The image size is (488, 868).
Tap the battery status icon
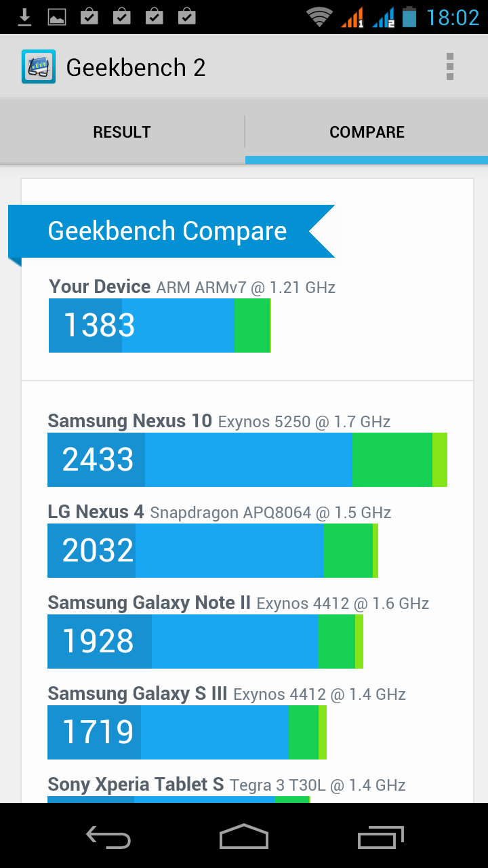tap(409, 17)
